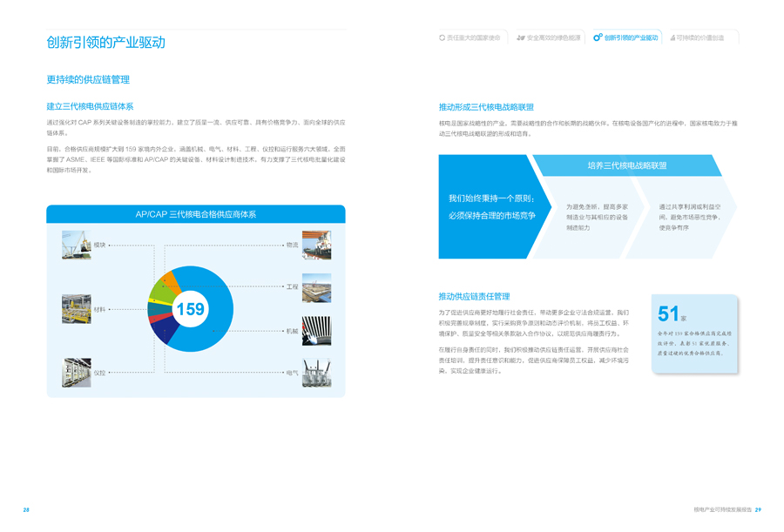Click the crane photo next to 模块

77,246
